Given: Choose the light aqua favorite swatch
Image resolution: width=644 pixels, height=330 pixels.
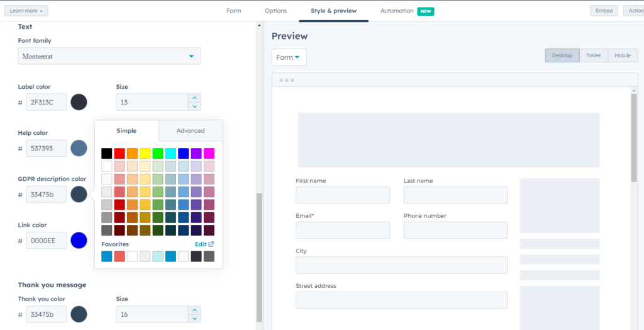Looking at the screenshot, I should (158, 256).
